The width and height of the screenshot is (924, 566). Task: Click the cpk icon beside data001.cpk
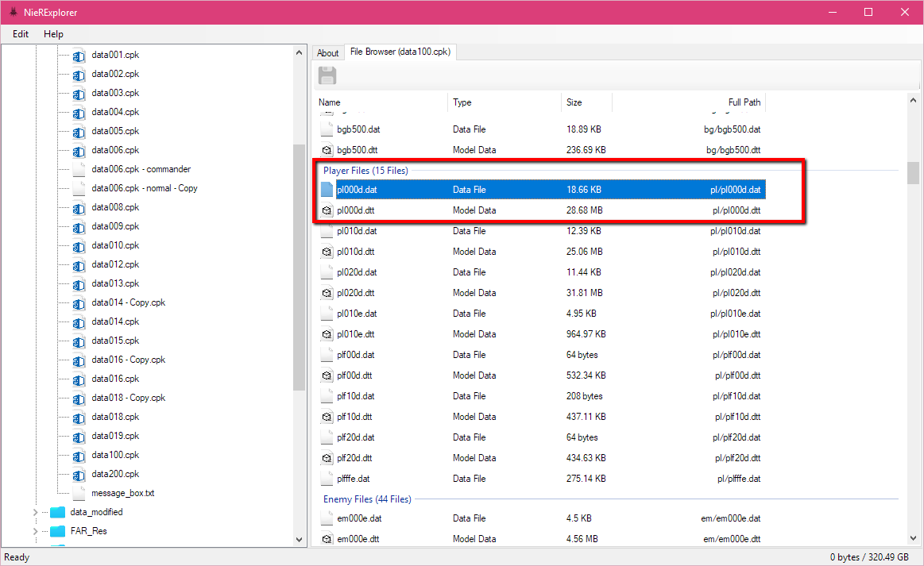[79, 56]
